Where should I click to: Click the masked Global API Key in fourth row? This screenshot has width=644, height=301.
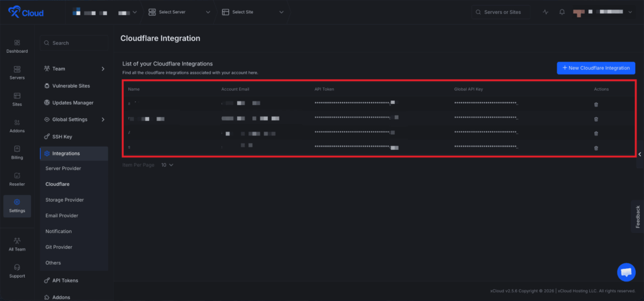point(486,147)
